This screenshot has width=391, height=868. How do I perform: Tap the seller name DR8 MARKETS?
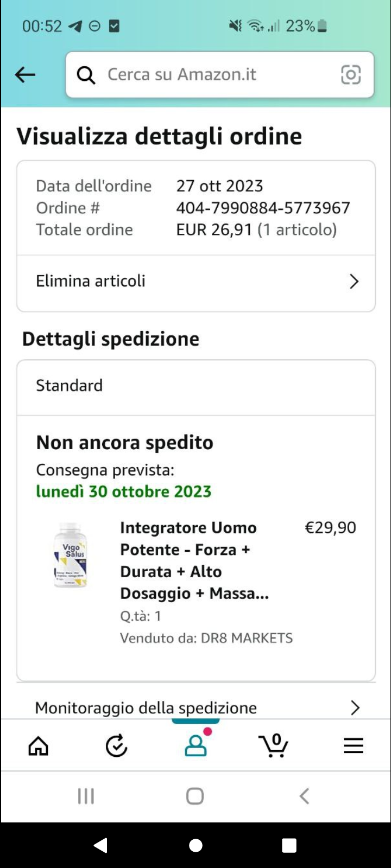point(247,638)
